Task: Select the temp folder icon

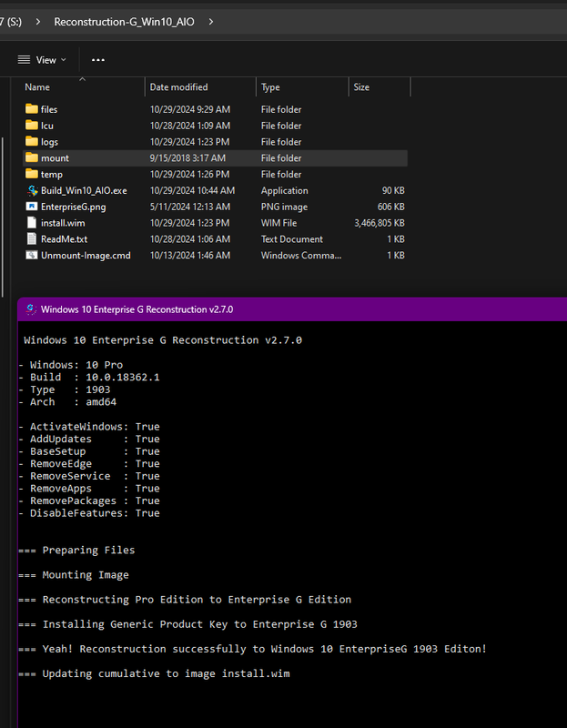Action: click(x=32, y=174)
